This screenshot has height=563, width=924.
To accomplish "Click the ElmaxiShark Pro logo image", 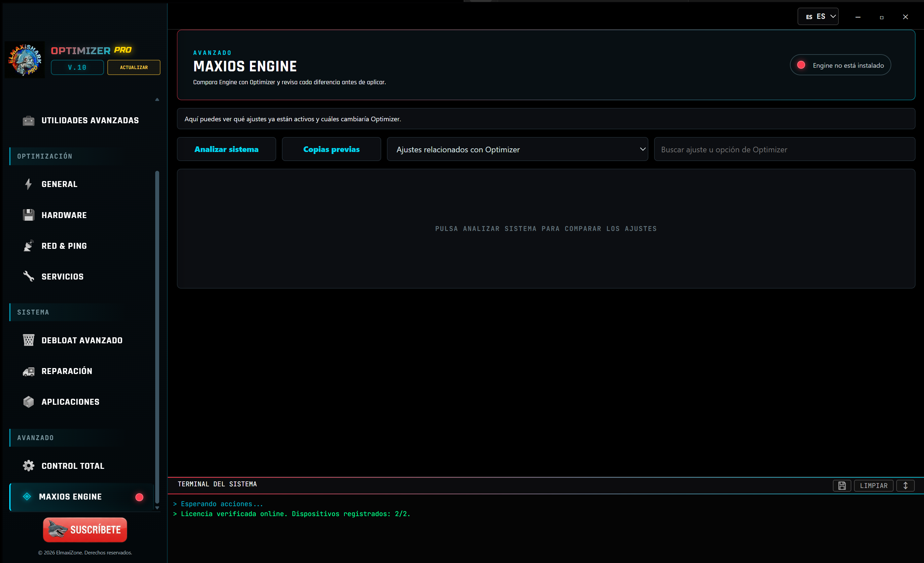I will pyautogui.click(x=25, y=60).
